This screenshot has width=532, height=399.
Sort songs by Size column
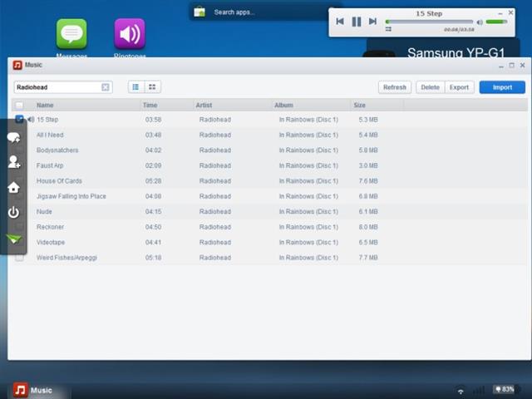click(359, 106)
